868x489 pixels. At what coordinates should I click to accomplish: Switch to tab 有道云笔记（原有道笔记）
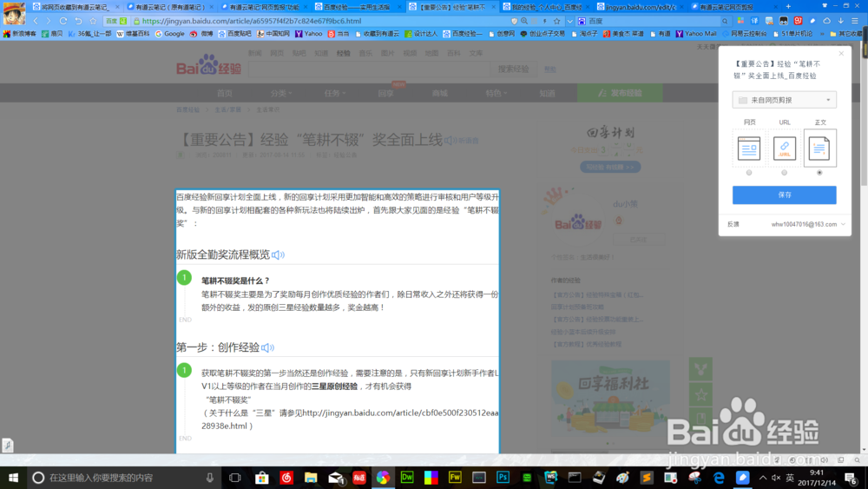click(x=170, y=7)
